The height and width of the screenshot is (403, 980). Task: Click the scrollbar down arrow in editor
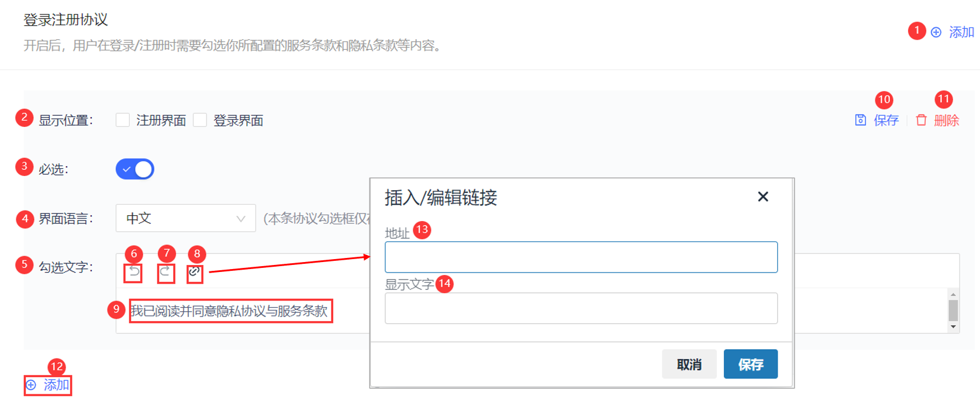tap(953, 327)
